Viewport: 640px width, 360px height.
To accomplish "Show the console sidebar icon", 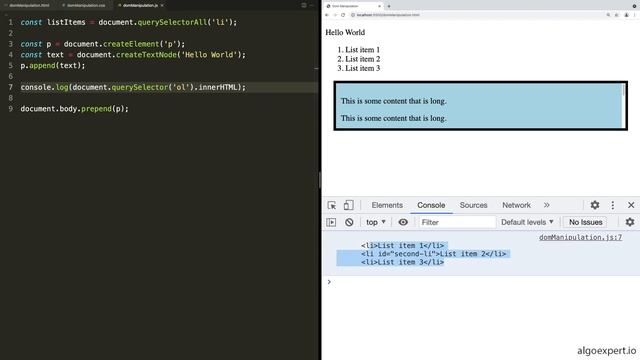I will [331, 222].
